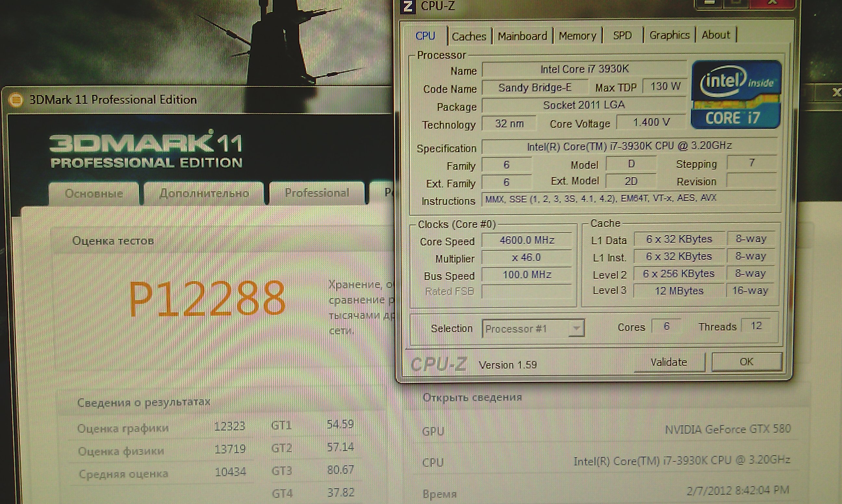Click the Level 3 value 12 MBytes
Image resolution: width=842 pixels, height=504 pixels.
tap(679, 291)
